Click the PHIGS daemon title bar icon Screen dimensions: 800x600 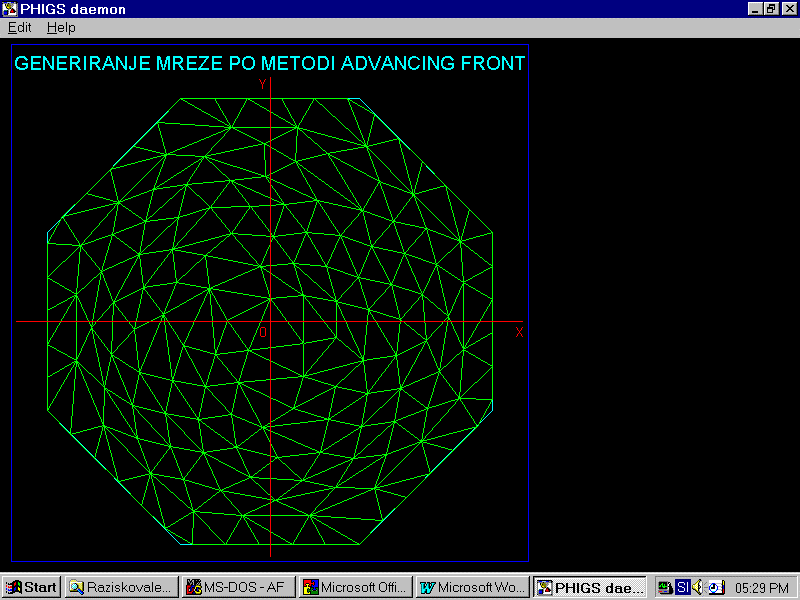point(9,9)
